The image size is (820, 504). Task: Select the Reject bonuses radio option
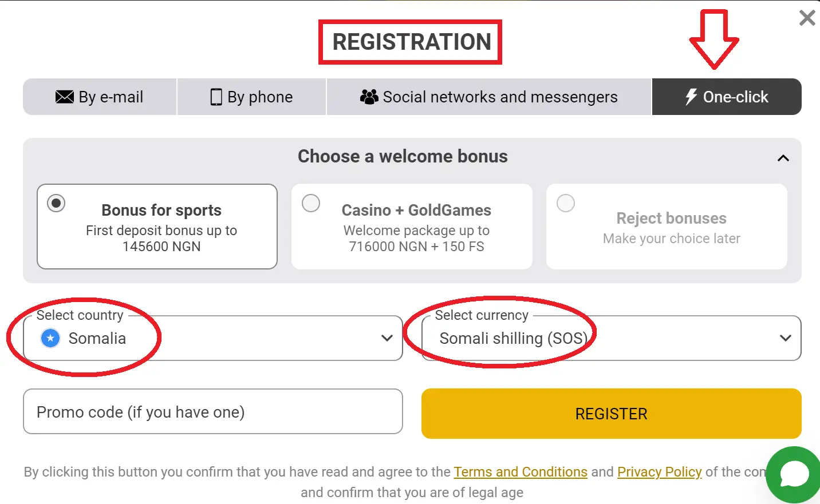point(566,203)
